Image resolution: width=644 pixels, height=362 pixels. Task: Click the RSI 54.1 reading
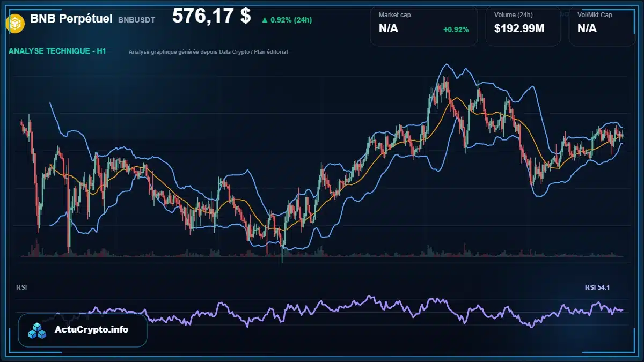click(x=597, y=287)
